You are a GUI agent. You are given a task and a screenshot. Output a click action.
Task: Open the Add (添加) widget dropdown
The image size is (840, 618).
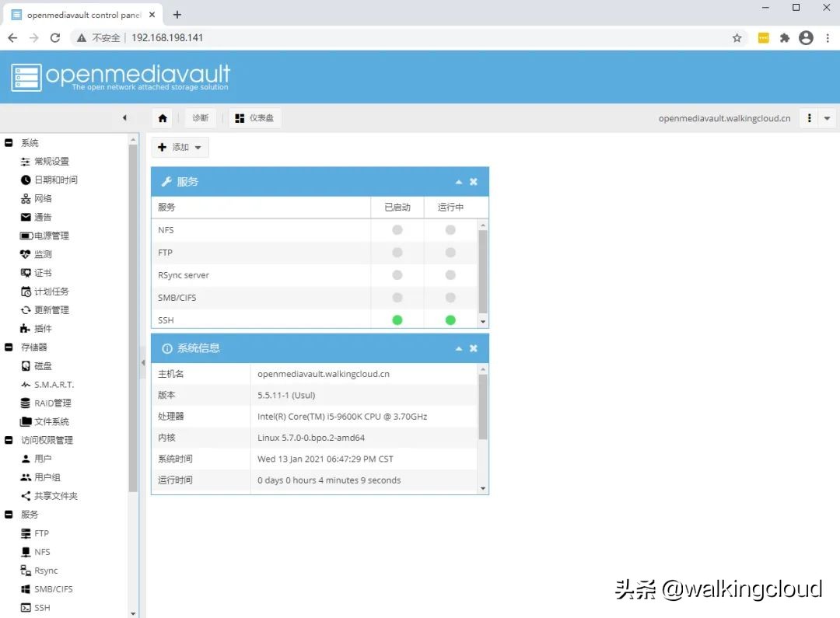pyautogui.click(x=180, y=147)
